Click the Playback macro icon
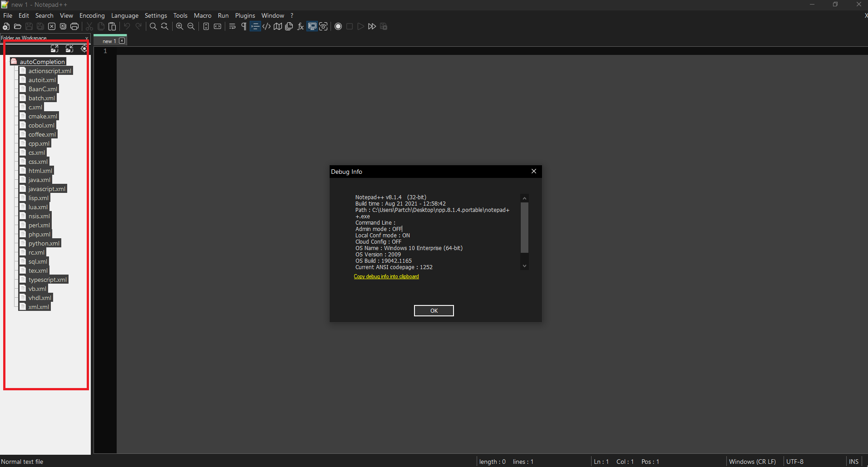 pos(361,26)
